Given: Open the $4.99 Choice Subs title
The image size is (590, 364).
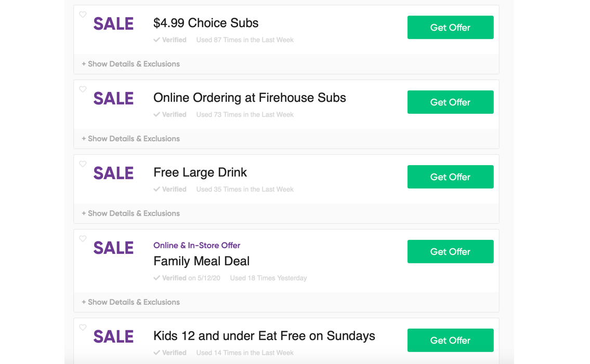Looking at the screenshot, I should (x=206, y=23).
